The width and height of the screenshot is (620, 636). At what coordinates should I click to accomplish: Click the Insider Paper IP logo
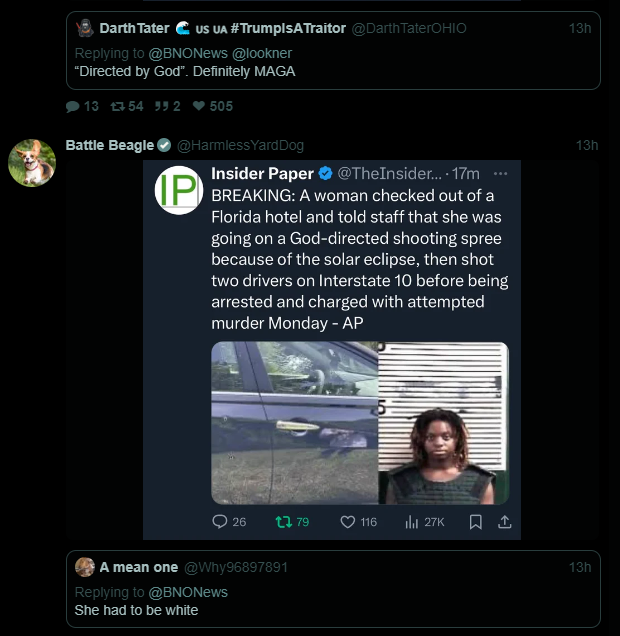pyautogui.click(x=179, y=190)
